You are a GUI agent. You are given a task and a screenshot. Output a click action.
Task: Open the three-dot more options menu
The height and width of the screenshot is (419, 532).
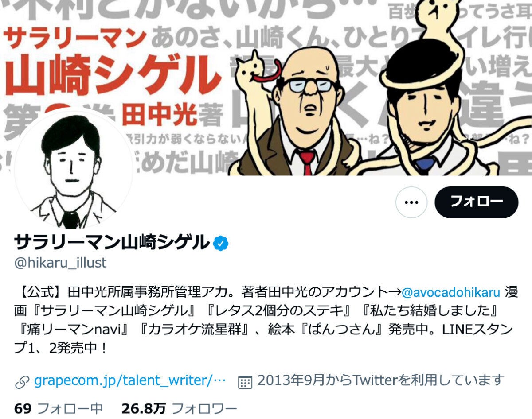(x=411, y=202)
